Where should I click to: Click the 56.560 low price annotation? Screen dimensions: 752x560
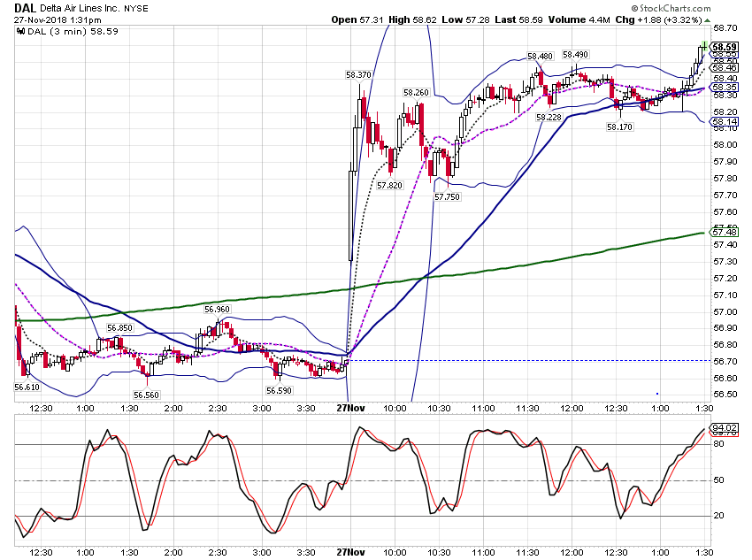click(146, 395)
